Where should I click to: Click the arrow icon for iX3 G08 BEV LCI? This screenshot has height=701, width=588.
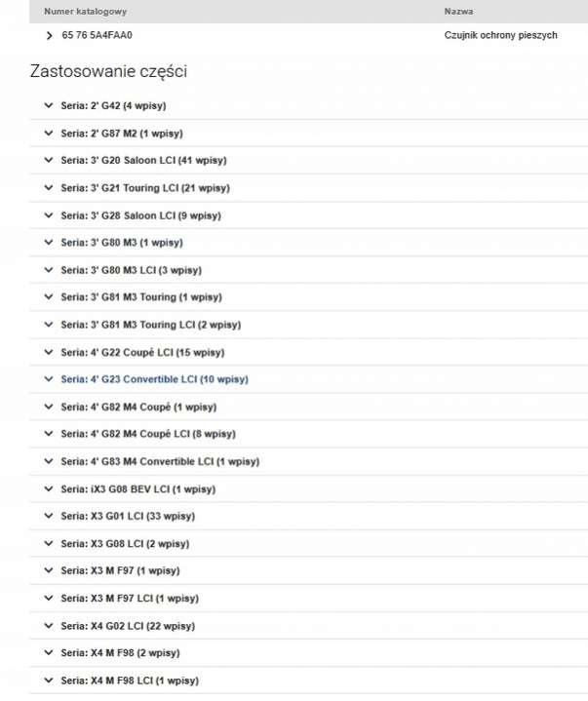(47, 488)
